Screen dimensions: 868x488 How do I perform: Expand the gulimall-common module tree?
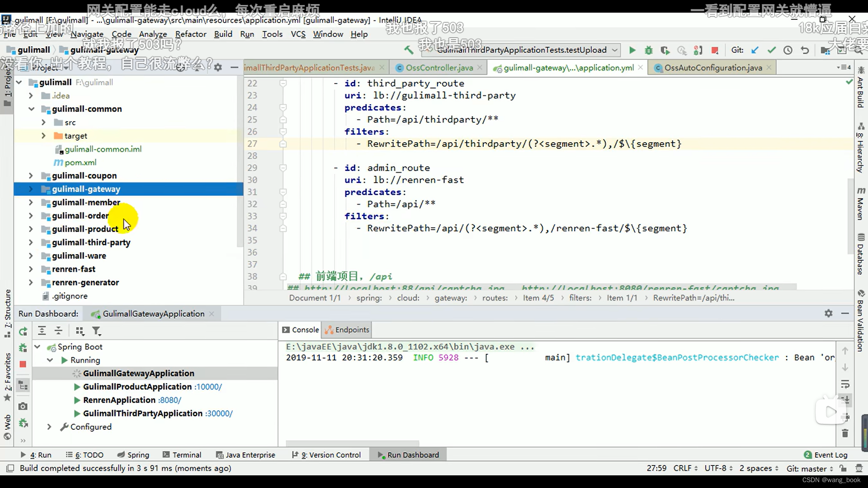(x=32, y=108)
